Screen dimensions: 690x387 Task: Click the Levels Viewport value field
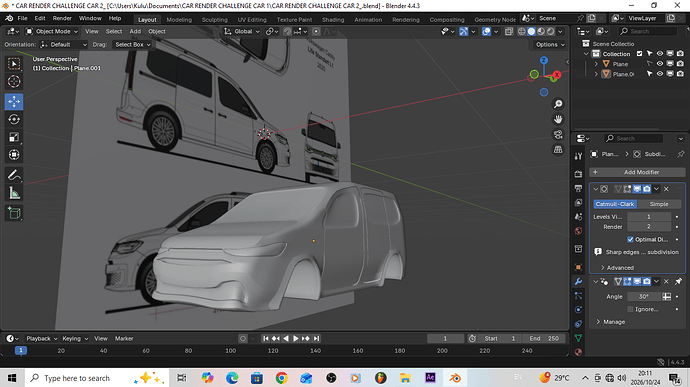click(x=649, y=217)
